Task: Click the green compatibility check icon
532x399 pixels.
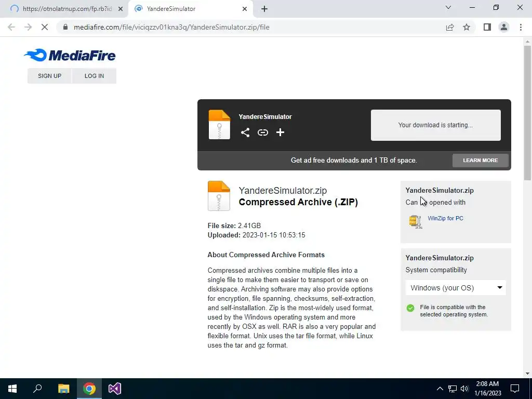Action: pos(410,308)
